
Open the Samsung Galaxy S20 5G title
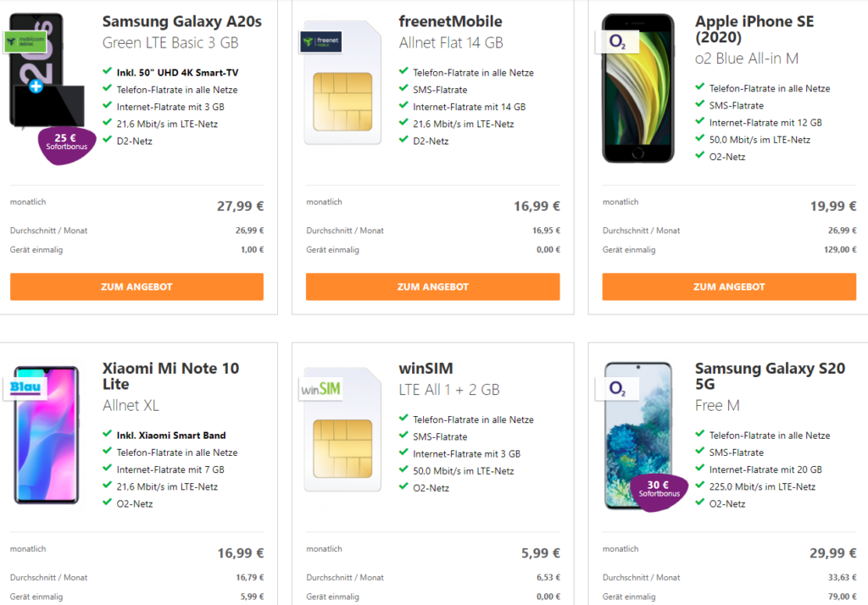(770, 376)
